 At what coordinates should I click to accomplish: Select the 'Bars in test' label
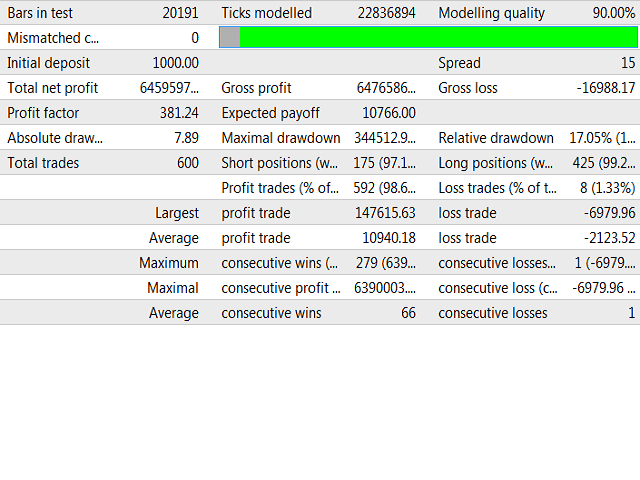click(x=40, y=13)
